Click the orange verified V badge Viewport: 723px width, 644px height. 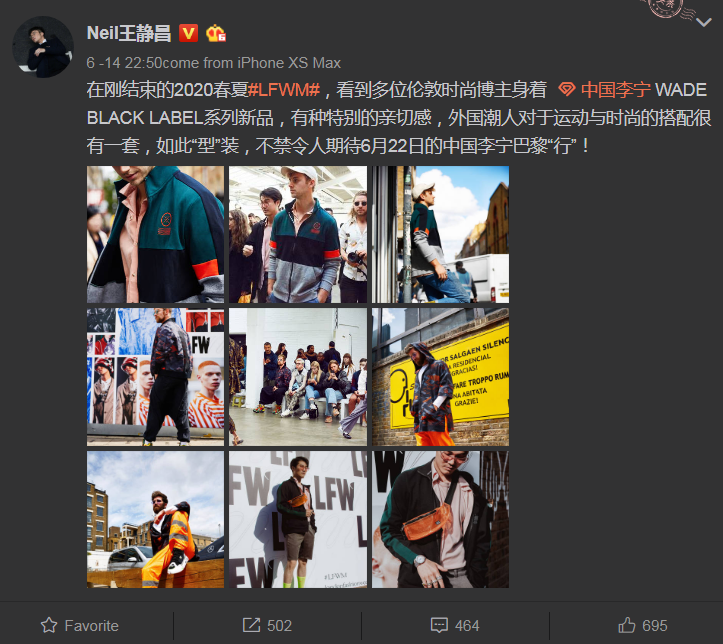(x=188, y=33)
